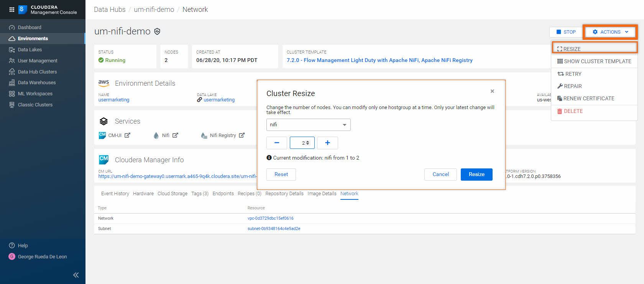Screen dimensions: 644x284
Task: Click the Cloudera logo icon
Action: coord(23,10)
